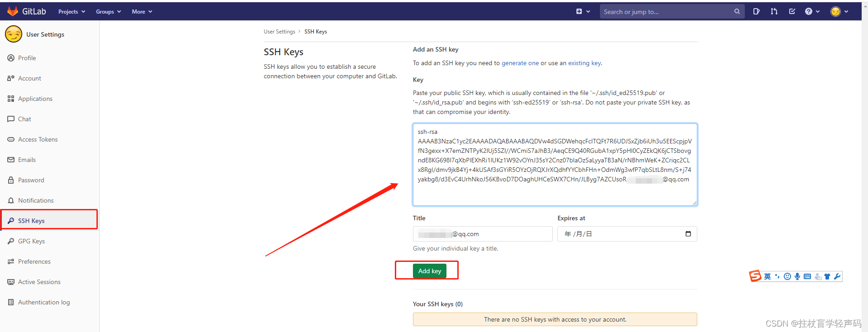Click the User Settings breadcrumb link

(x=279, y=32)
